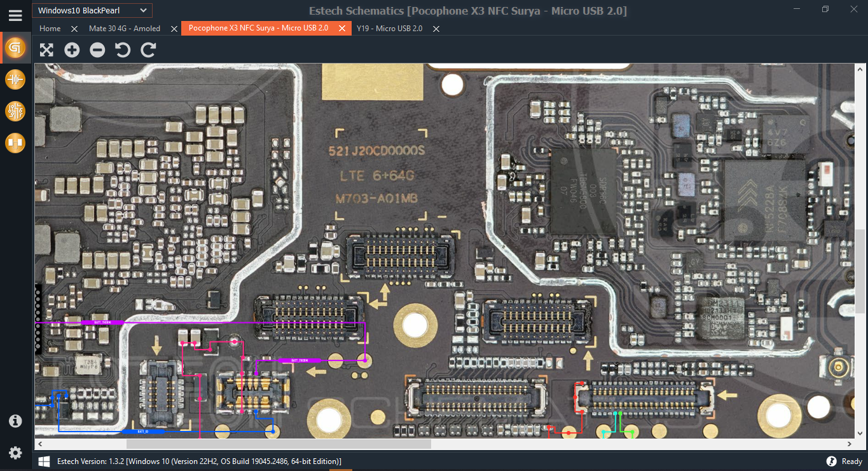This screenshot has width=868, height=471.
Task: Restore down the Estech Schematics window
Action: tap(825, 9)
